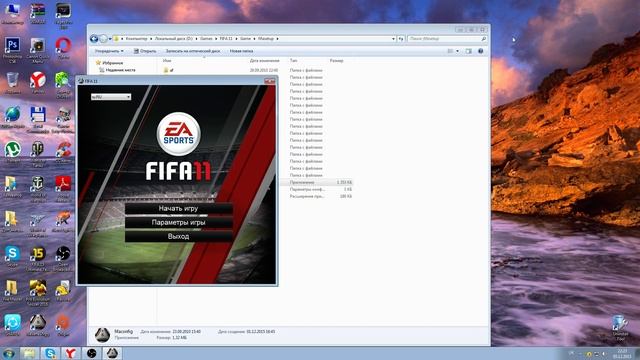Image resolution: width=640 pixels, height=360 pixels.
Task: Toggle the Explorer preview pane icon
Action: 469,51
